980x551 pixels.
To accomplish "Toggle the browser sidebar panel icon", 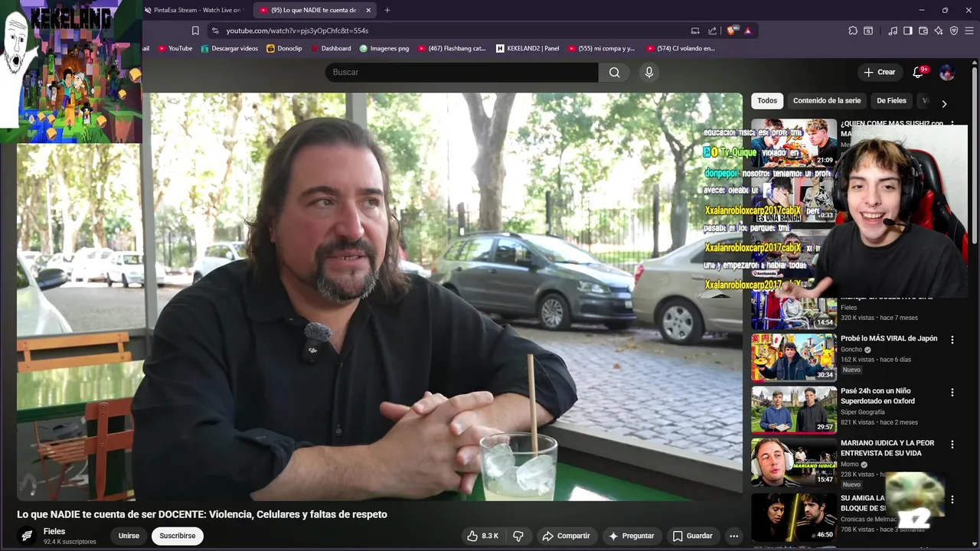I will click(x=908, y=31).
